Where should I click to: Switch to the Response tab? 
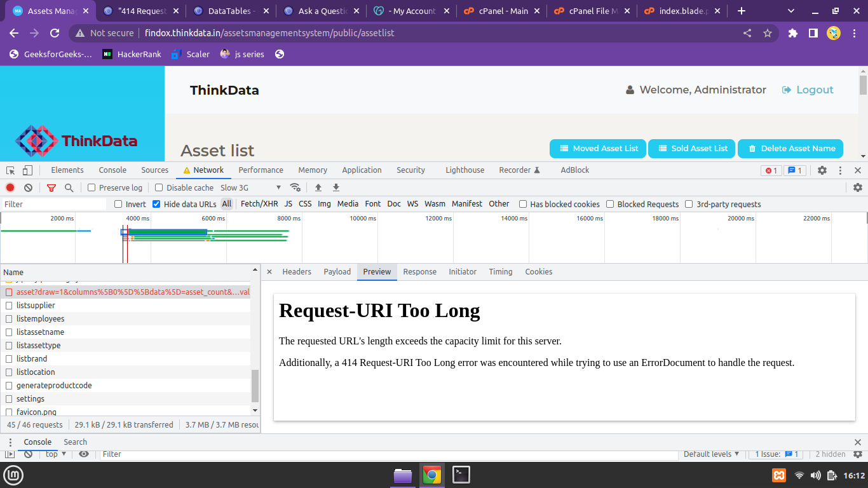click(x=419, y=271)
